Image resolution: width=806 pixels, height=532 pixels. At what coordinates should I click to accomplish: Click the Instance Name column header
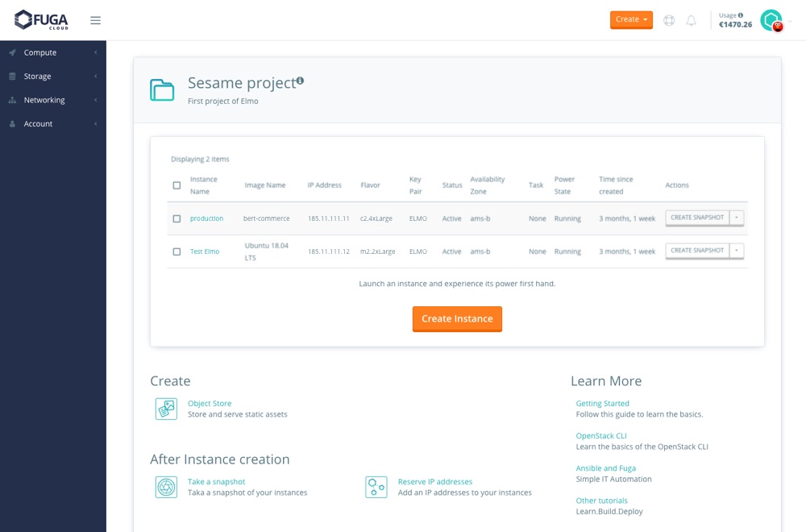(x=204, y=185)
